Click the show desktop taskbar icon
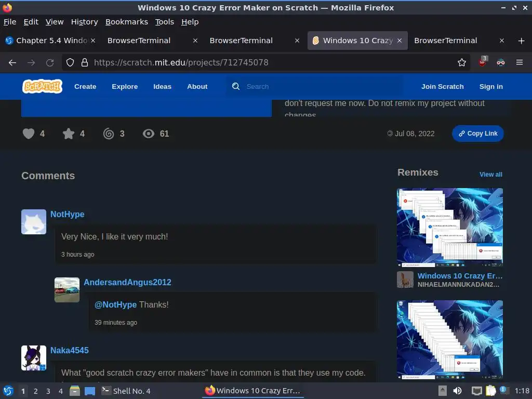 pyautogui.click(x=90, y=391)
